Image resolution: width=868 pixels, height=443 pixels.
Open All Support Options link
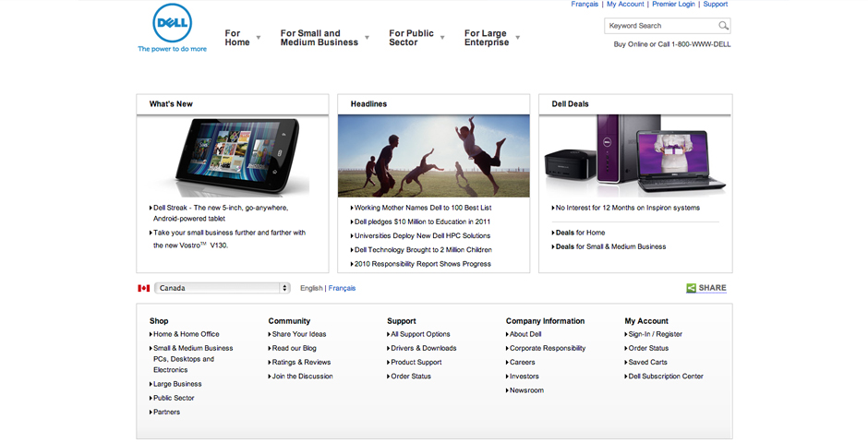(419, 334)
